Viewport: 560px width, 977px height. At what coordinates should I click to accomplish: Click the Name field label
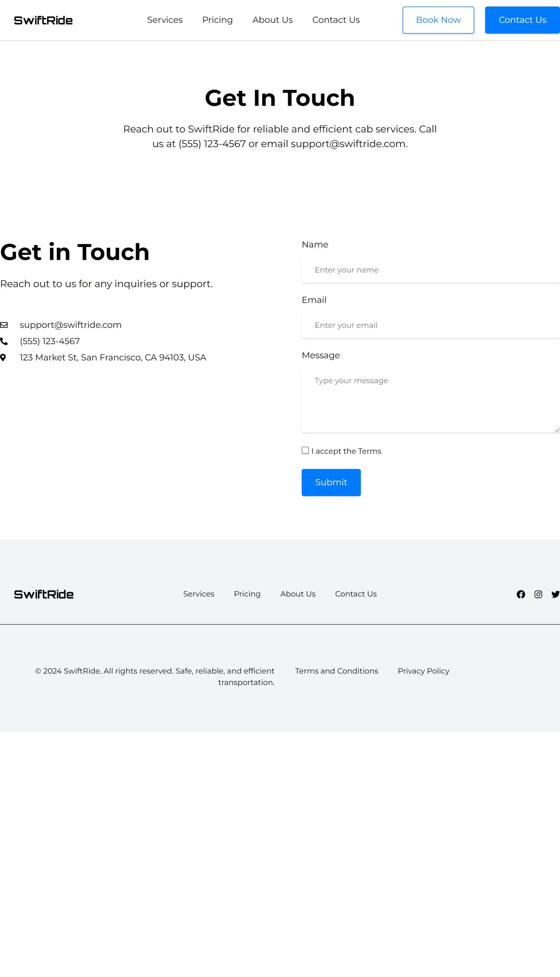coord(315,244)
